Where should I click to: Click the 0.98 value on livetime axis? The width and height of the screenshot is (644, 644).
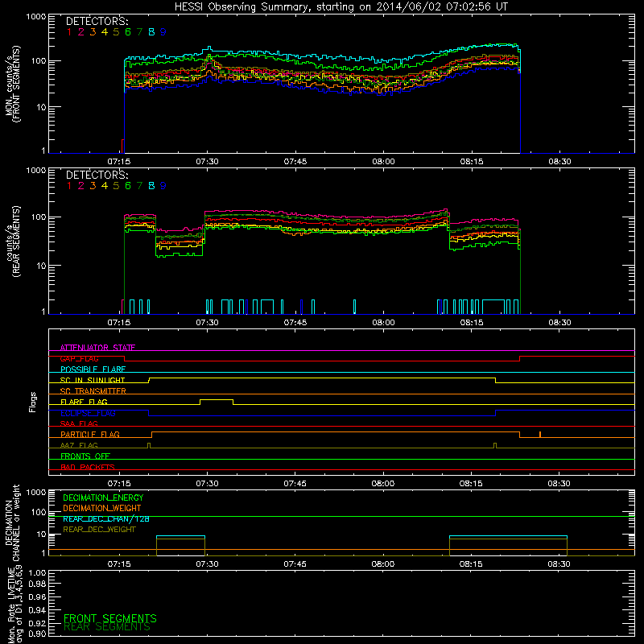[37, 584]
